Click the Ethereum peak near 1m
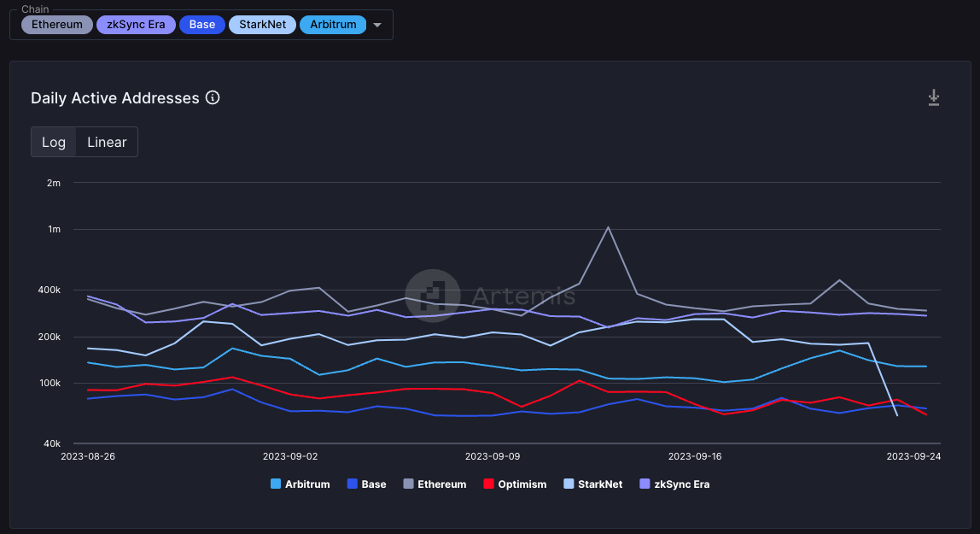The image size is (980, 534). click(x=608, y=227)
